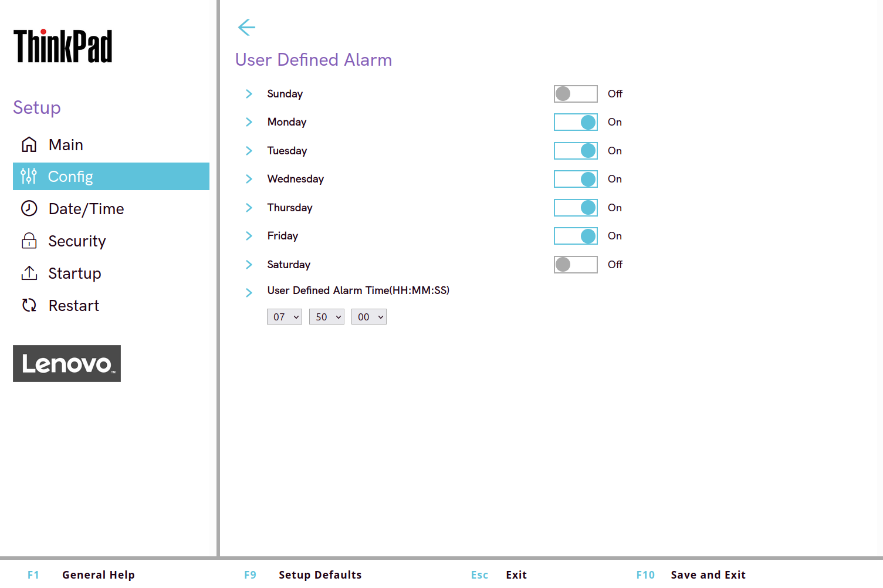
Task: Click F9 Setup Defaults
Action: [x=303, y=575]
